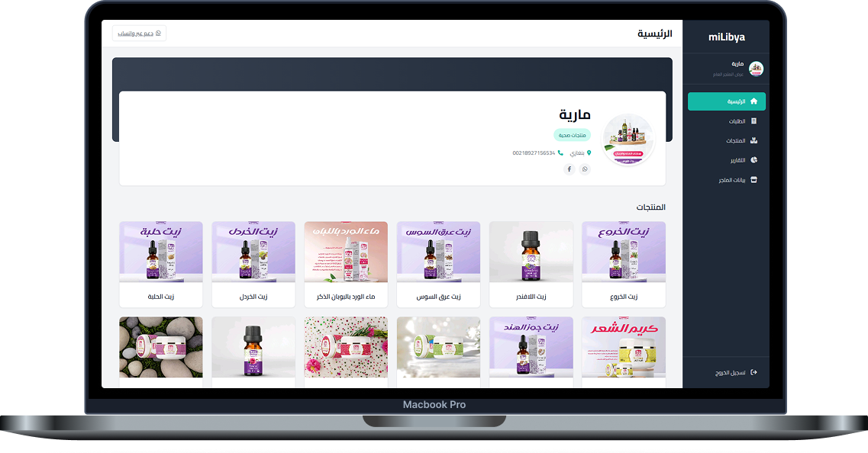868x453 pixels.
Task: Open the WhatsApp icon on store profile
Action: [x=585, y=169]
